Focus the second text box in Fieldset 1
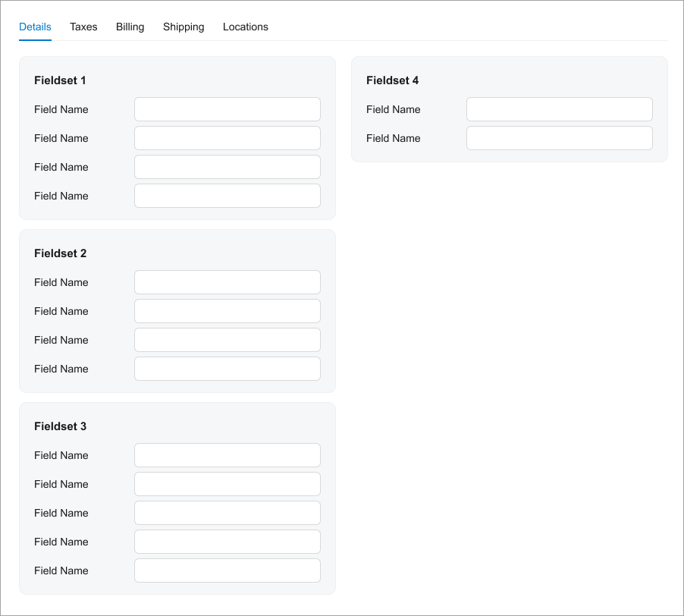 227,138
